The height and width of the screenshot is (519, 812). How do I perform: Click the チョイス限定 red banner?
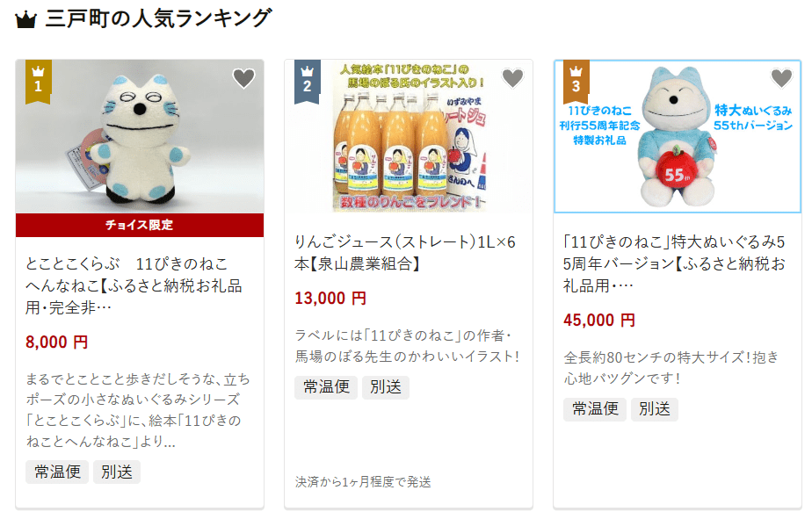pos(140,225)
